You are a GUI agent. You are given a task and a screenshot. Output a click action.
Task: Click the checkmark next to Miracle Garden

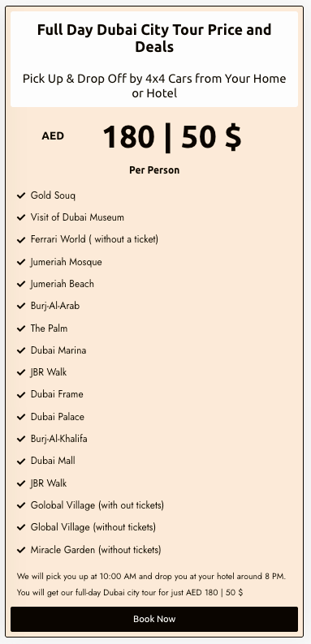pyautogui.click(x=21, y=550)
